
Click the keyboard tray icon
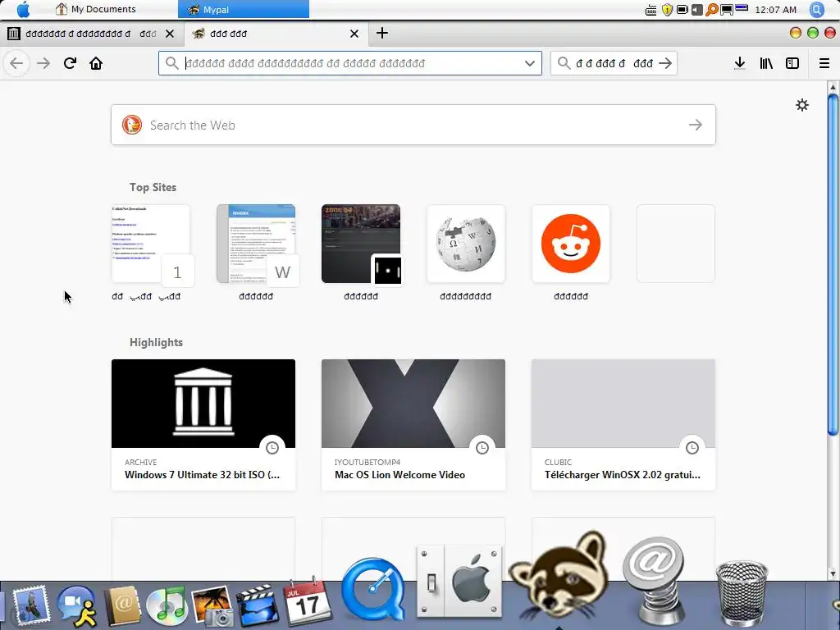click(x=651, y=10)
